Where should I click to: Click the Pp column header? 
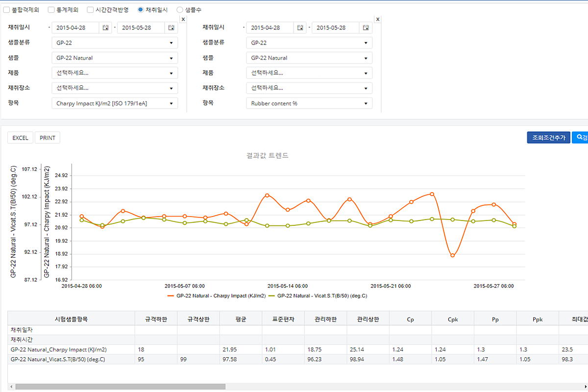495,318
